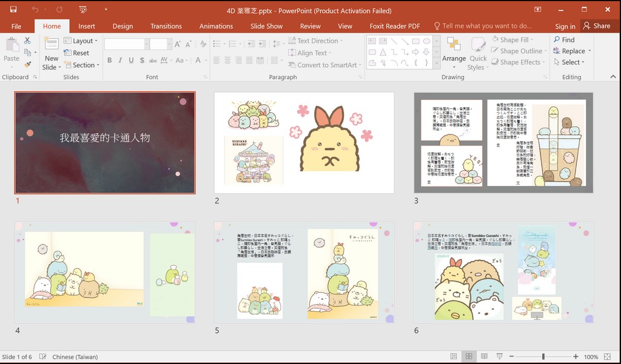
Task: Click Convert to SmartArt button
Action: pyautogui.click(x=325, y=65)
